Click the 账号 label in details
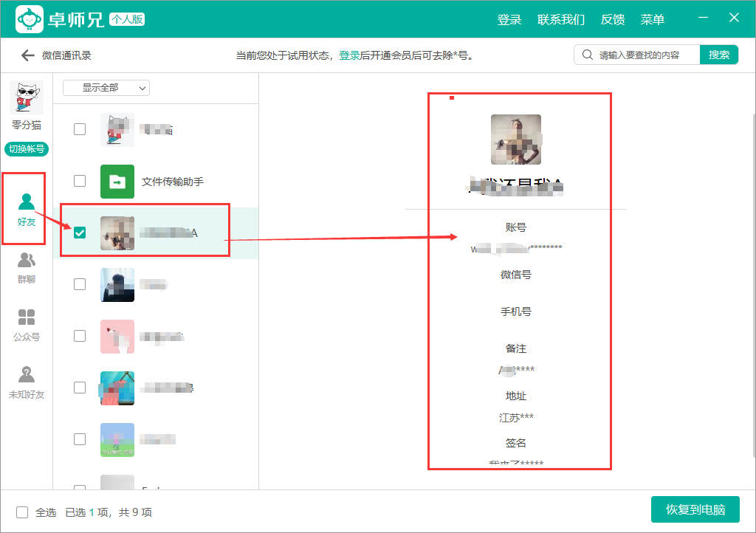756x533 pixels. pos(516,227)
